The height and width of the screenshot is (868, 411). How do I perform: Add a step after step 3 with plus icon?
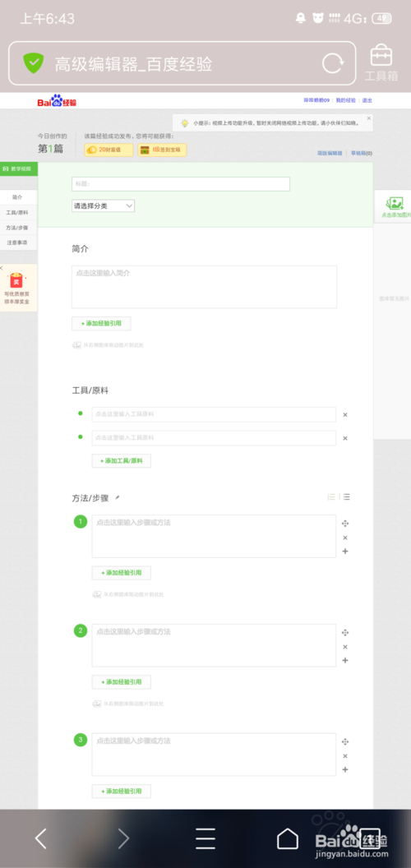[x=345, y=769]
